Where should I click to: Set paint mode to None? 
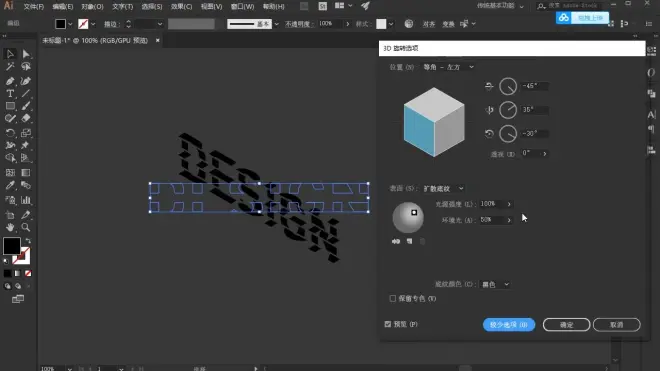tap(28, 274)
